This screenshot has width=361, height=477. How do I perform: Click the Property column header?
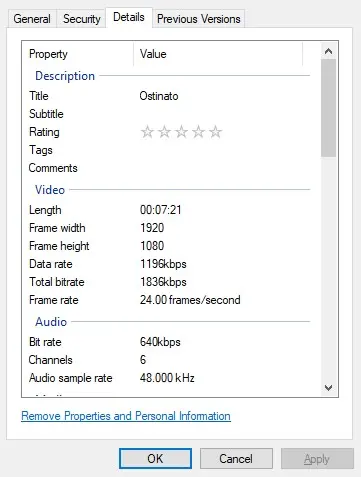(x=78, y=54)
